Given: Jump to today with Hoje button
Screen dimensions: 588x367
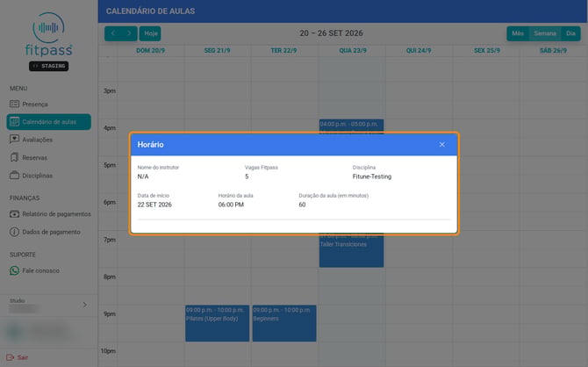Looking at the screenshot, I should click(150, 33).
